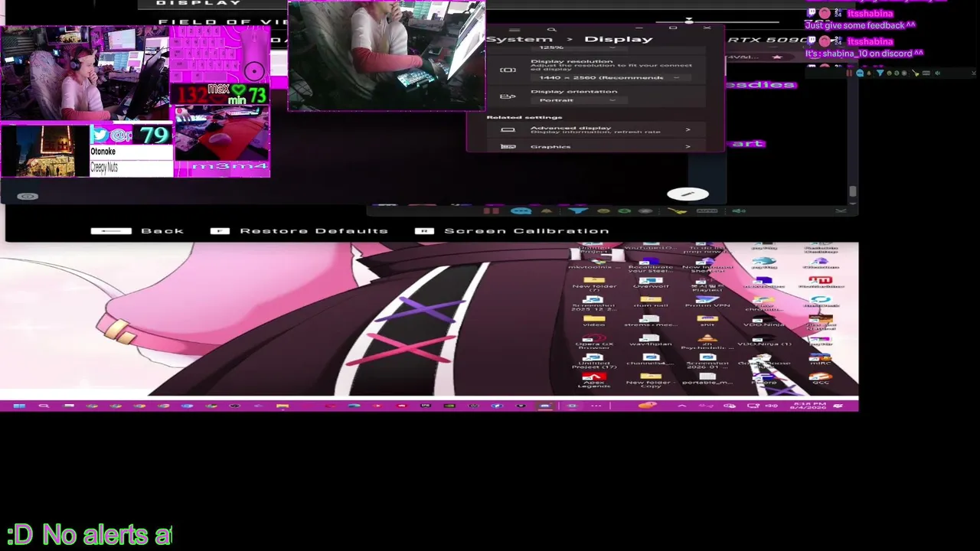980x551 pixels.
Task: Open the taskbar notification icon beside the clock
Action: click(838, 406)
